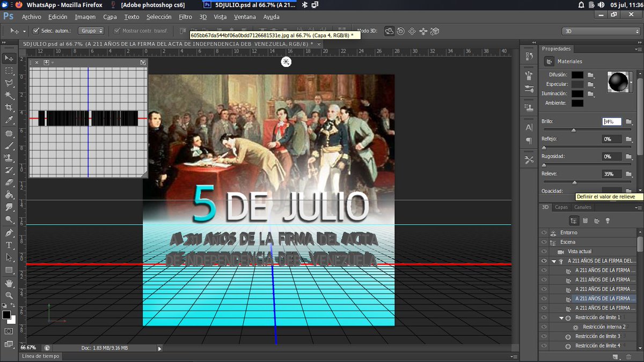Select the Crop tool
644x362 pixels.
[9, 108]
